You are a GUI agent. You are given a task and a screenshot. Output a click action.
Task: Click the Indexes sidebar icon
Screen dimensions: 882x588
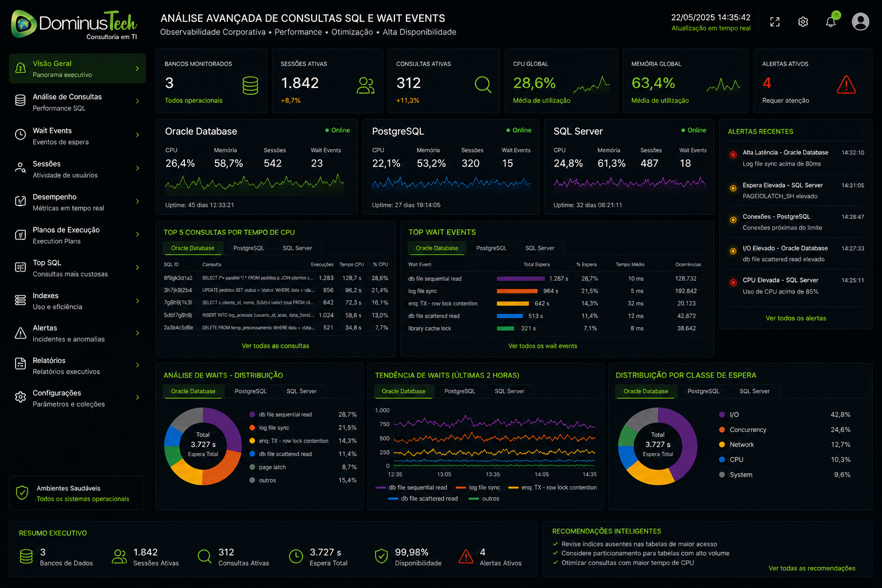click(21, 300)
